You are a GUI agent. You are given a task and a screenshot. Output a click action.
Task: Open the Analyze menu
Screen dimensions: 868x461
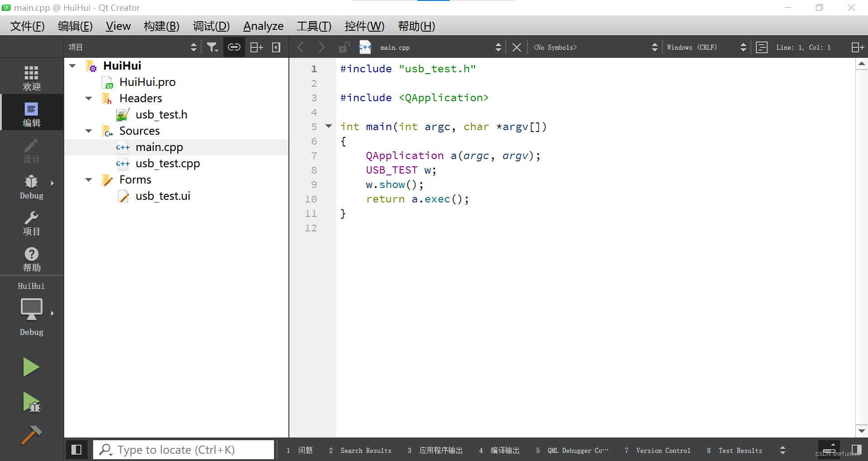click(x=264, y=26)
